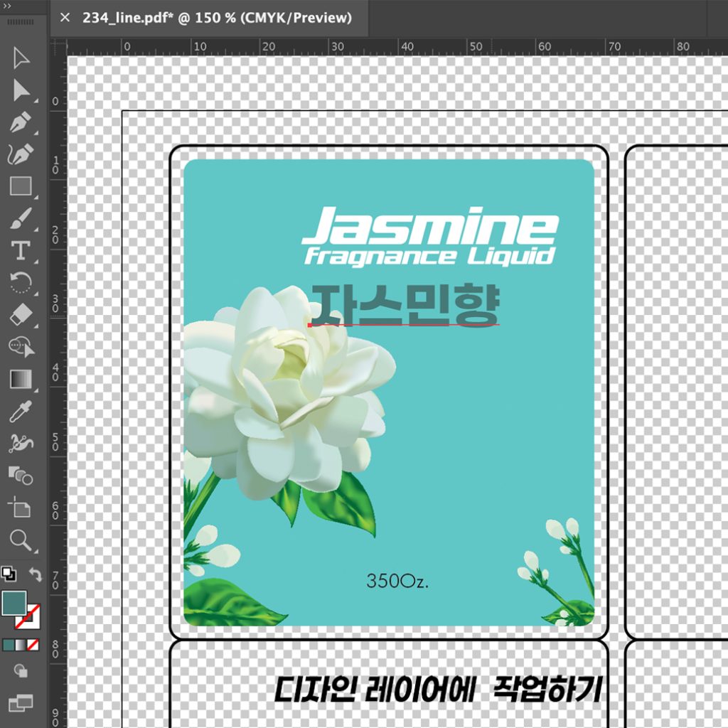
Task: Select the 234_line.pdf document tab
Action: click(x=217, y=18)
